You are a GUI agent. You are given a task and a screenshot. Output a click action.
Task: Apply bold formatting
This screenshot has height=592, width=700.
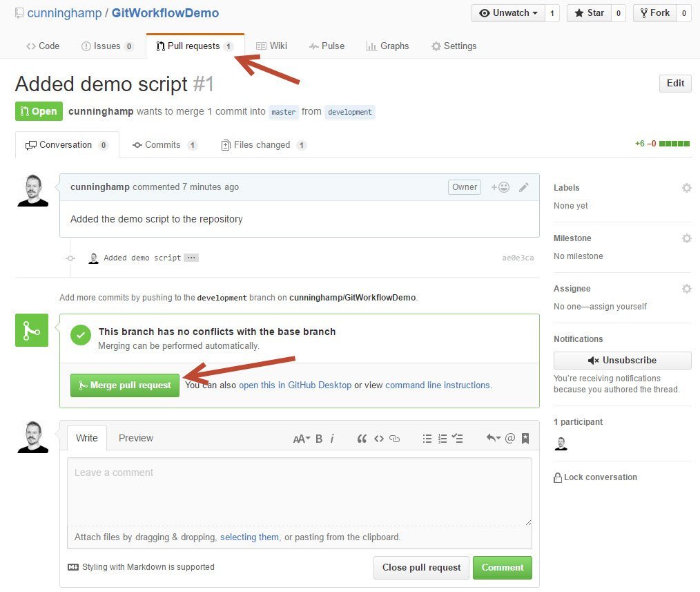(x=319, y=439)
